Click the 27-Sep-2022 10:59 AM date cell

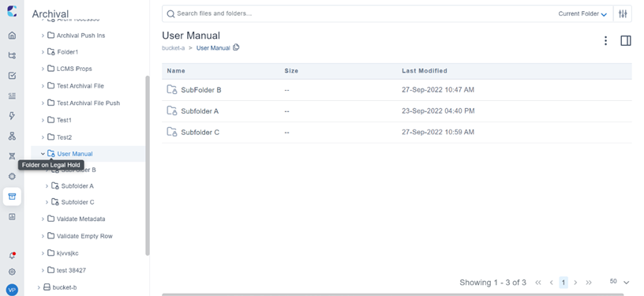(x=438, y=132)
